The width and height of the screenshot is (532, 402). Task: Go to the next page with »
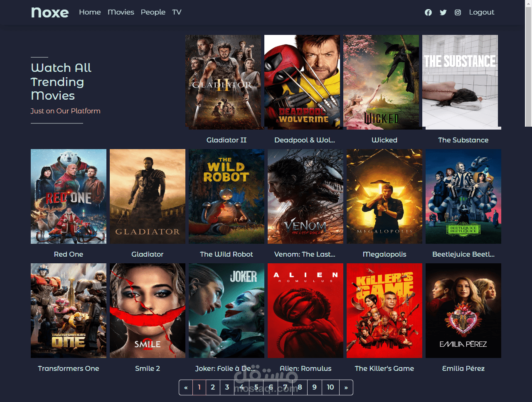click(x=346, y=387)
